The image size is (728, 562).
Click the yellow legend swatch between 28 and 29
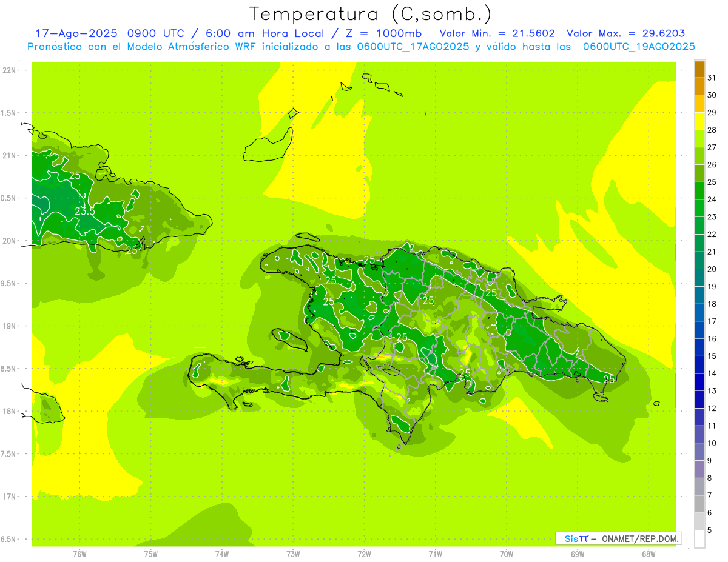coord(699,121)
